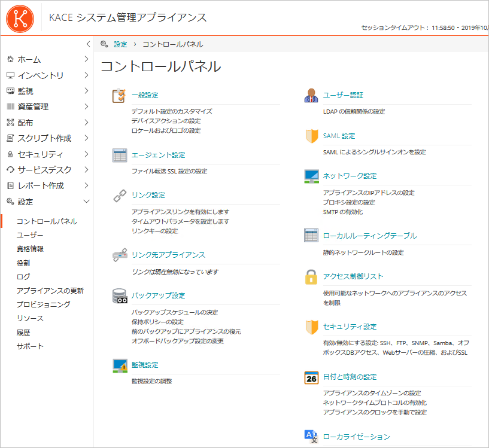Open the アクセス制御リスト link

coord(353,276)
